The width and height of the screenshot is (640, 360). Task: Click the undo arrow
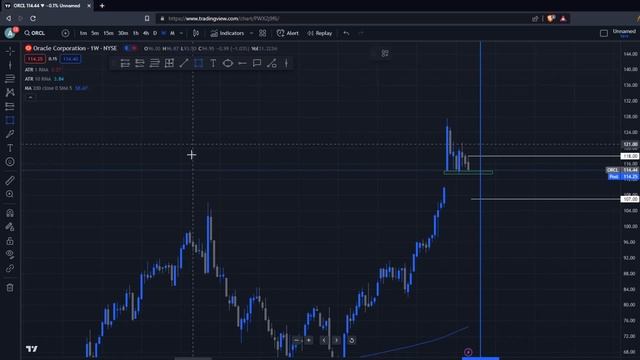pos(347,33)
